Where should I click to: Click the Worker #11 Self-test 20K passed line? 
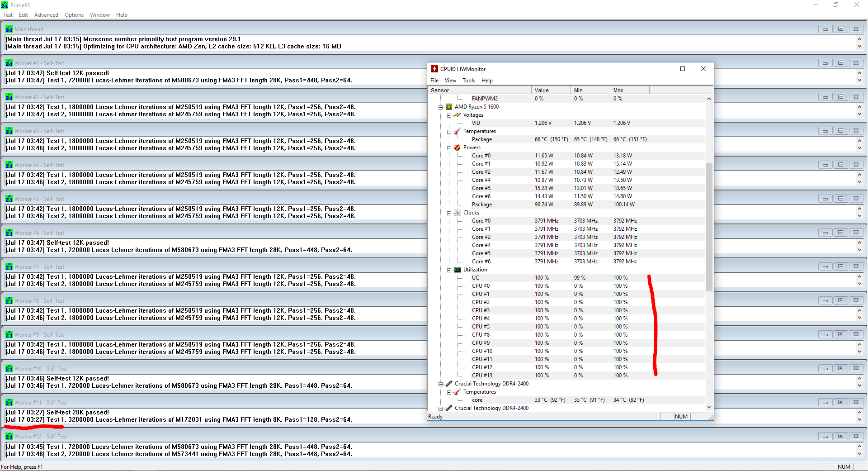click(57, 413)
